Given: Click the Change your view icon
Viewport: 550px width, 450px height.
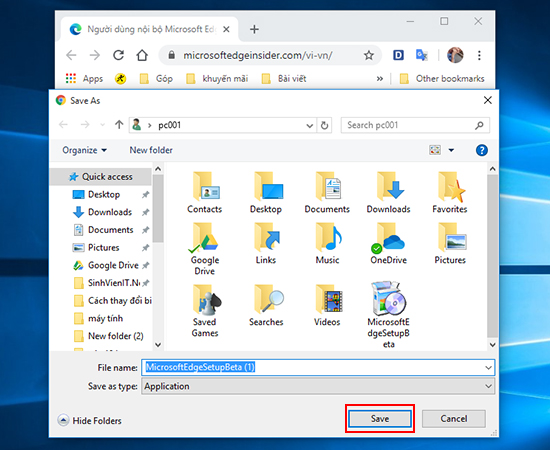Looking at the screenshot, I should (x=435, y=150).
